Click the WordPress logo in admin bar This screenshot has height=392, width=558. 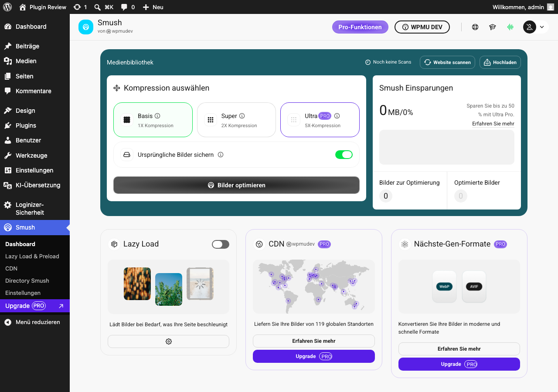(7, 7)
